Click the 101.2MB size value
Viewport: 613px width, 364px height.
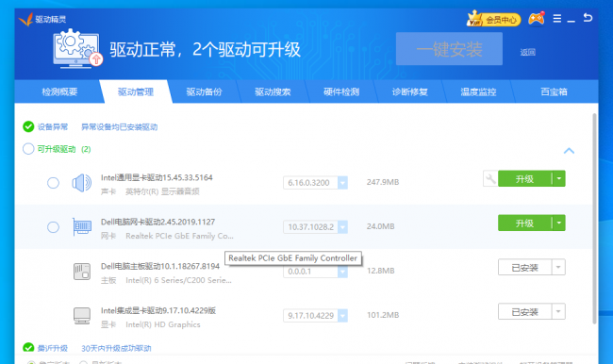[x=383, y=315]
